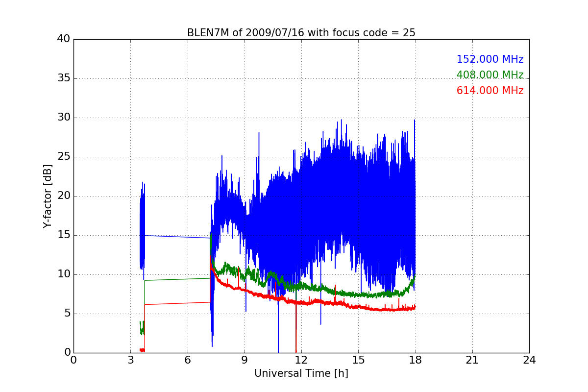Image resolution: width=588 pixels, height=392 pixels.
Task: Click the x-axis tick label 6
Action: tap(187, 360)
